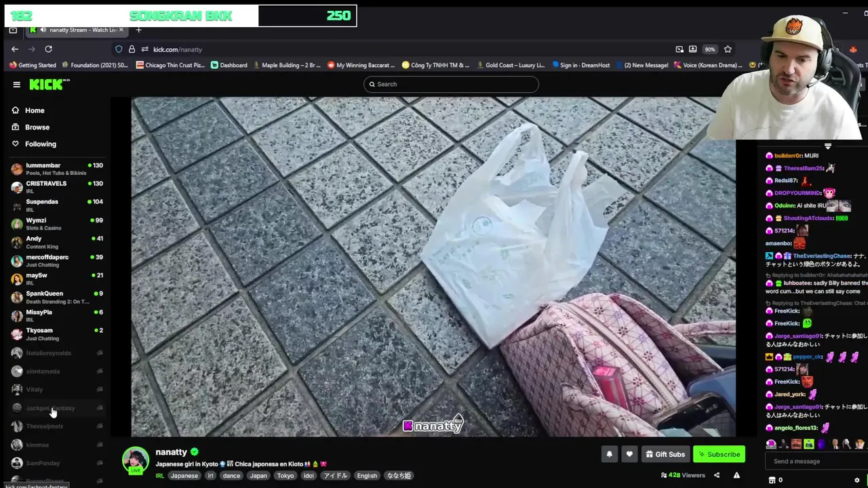Viewport: 868px width, 488px height.
Task: Open the Voice (Korean Drama) bookmark
Action: (707, 65)
